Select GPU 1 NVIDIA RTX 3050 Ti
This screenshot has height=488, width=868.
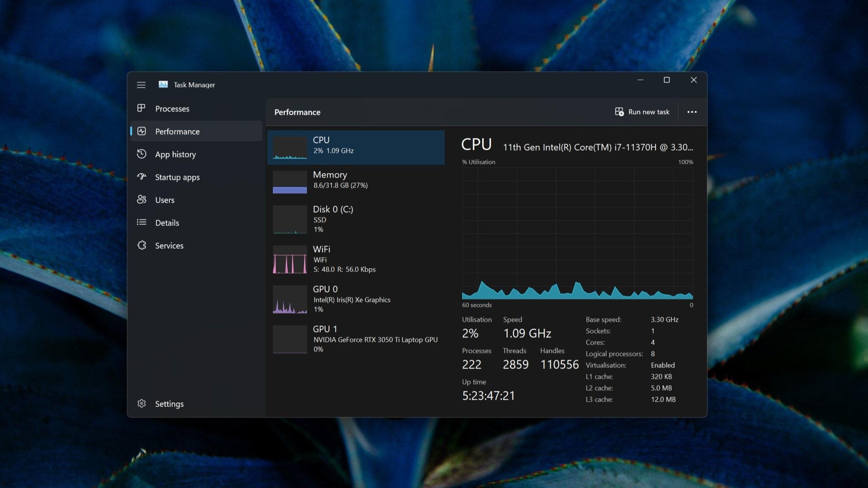point(355,338)
